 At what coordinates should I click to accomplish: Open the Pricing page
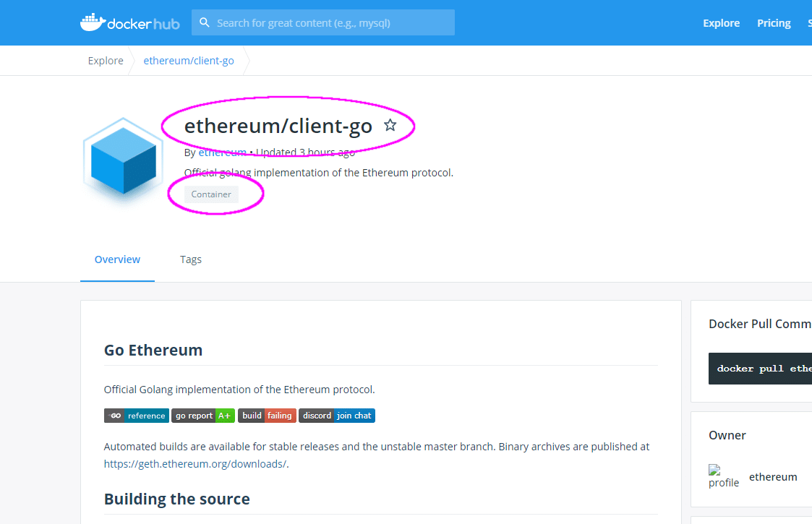click(773, 22)
